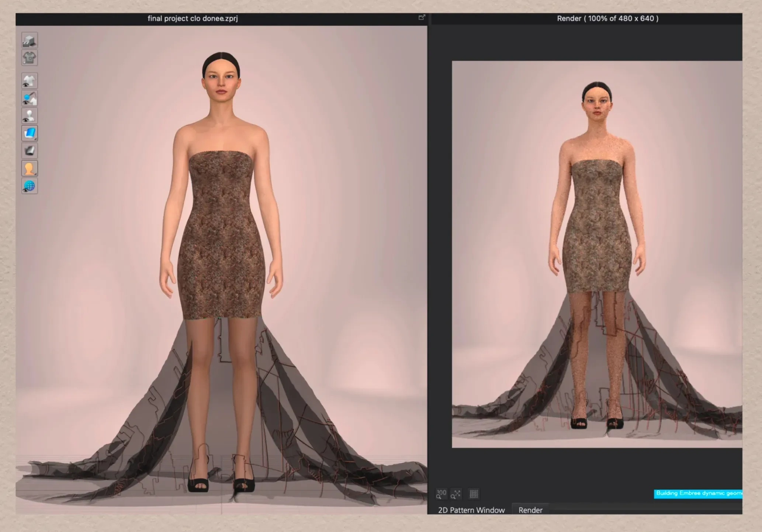Toggle Show 3D pins and garment icon
Image resolution: width=762 pixels, height=532 pixels.
30,98
